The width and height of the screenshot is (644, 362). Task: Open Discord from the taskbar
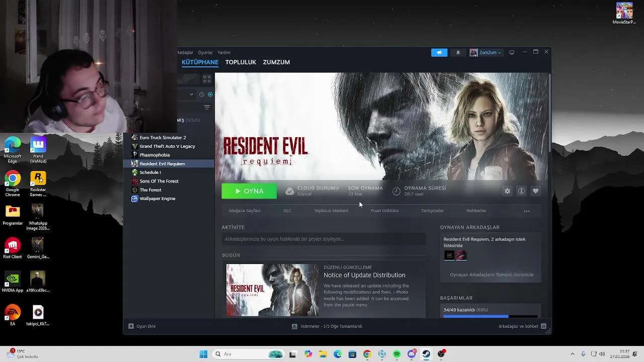pos(412,354)
